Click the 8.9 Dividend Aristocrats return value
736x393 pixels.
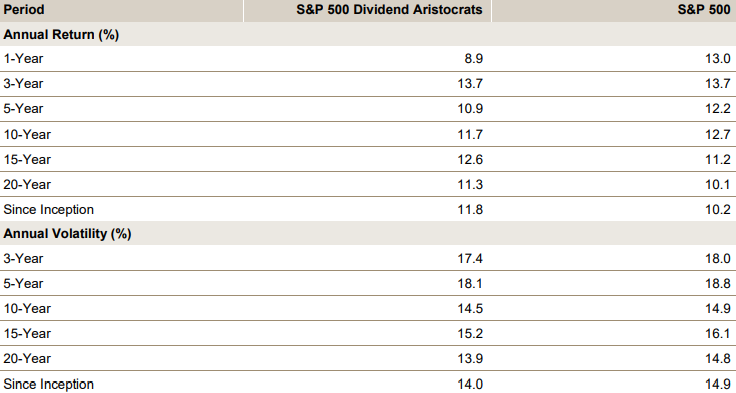tap(473, 59)
